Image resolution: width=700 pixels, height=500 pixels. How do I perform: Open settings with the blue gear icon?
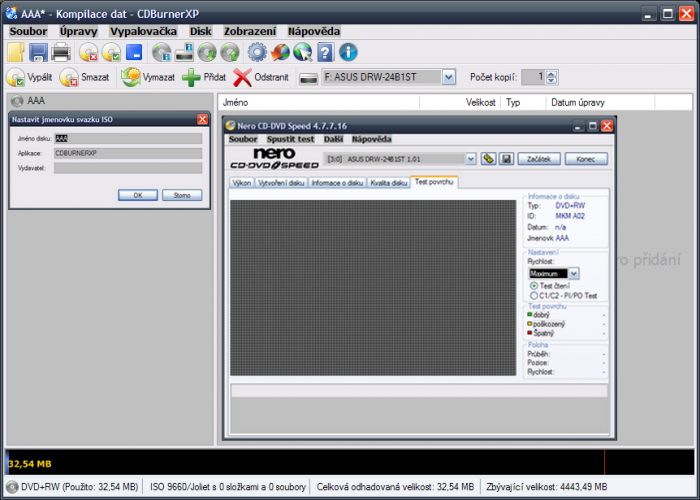257,52
